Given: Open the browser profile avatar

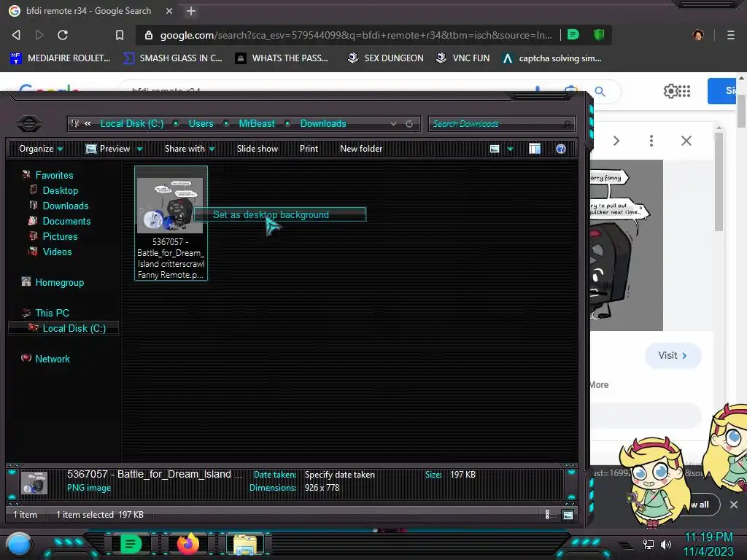Looking at the screenshot, I should [x=698, y=35].
